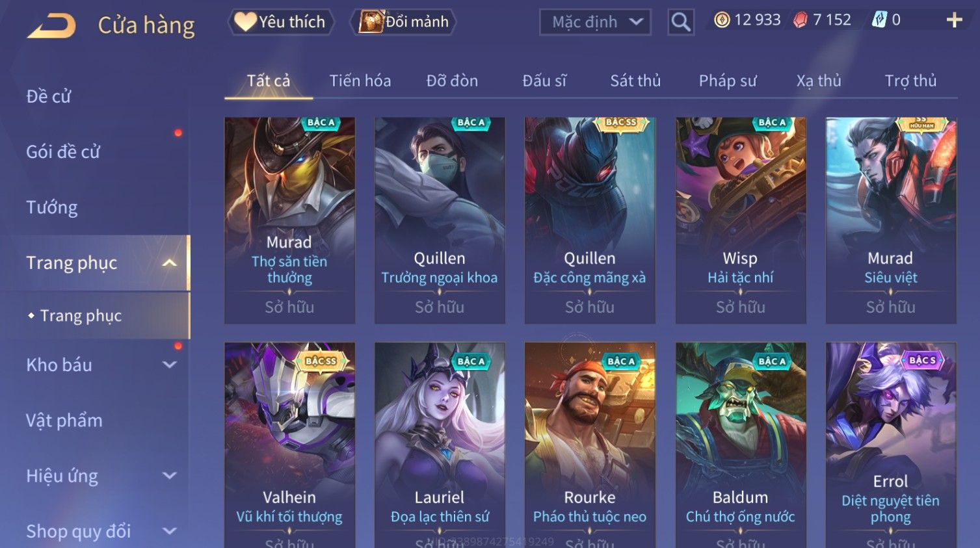Image resolution: width=980 pixels, height=548 pixels.
Task: Switch to the Pháp sư tab
Action: point(728,81)
